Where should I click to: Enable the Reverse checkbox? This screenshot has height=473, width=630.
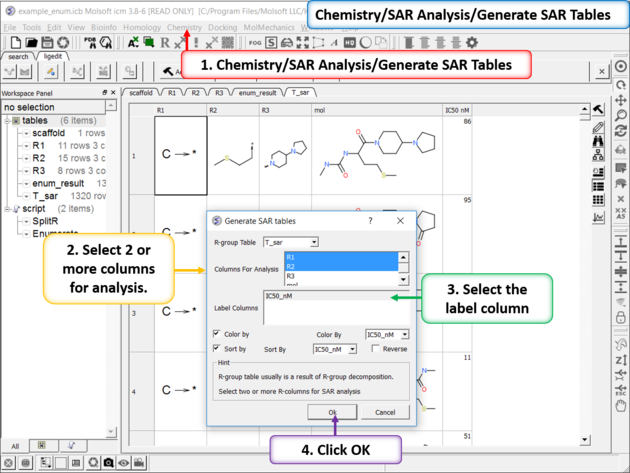[x=376, y=349]
